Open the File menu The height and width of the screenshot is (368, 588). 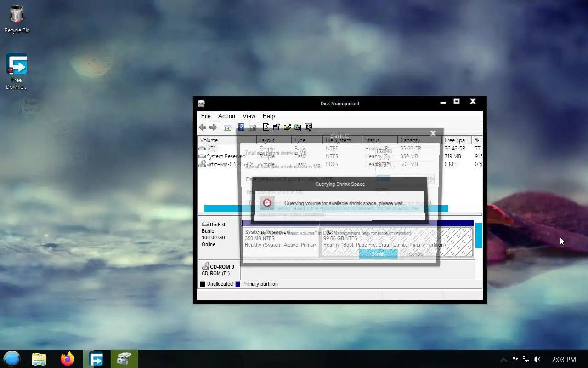(x=206, y=116)
